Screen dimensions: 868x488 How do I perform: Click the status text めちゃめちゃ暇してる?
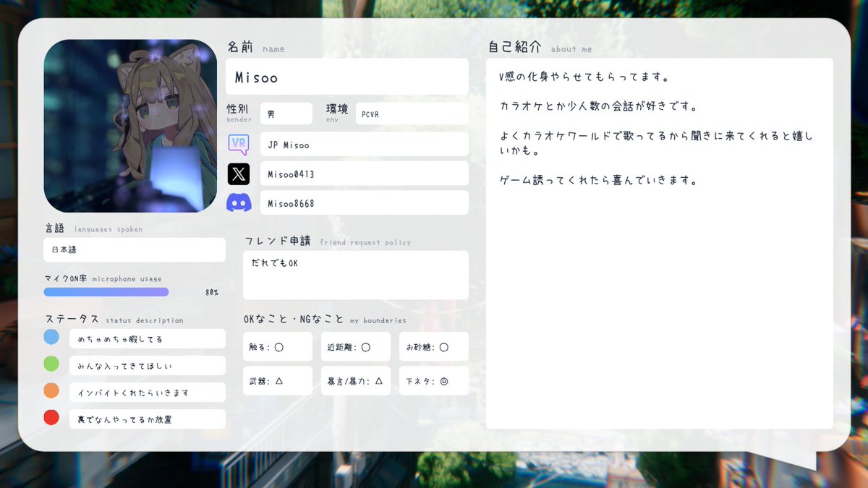tap(148, 339)
